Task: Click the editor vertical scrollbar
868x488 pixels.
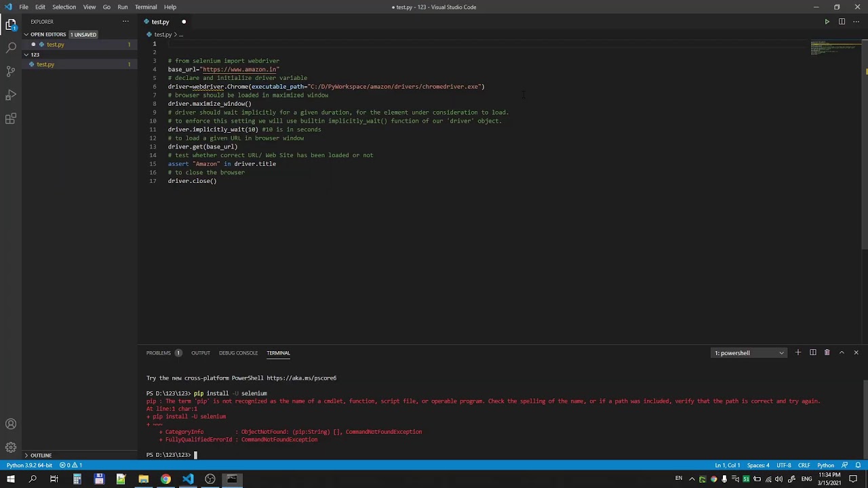Action: pyautogui.click(x=865, y=146)
